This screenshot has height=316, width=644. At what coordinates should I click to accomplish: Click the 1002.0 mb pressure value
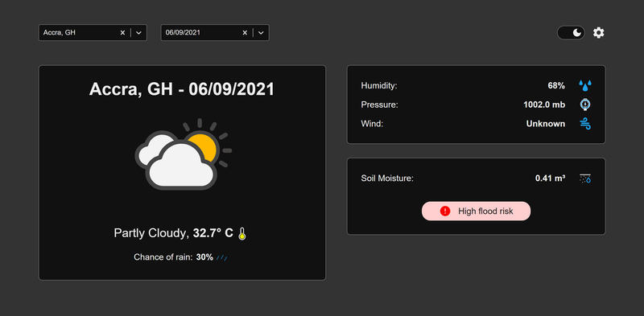tap(544, 105)
